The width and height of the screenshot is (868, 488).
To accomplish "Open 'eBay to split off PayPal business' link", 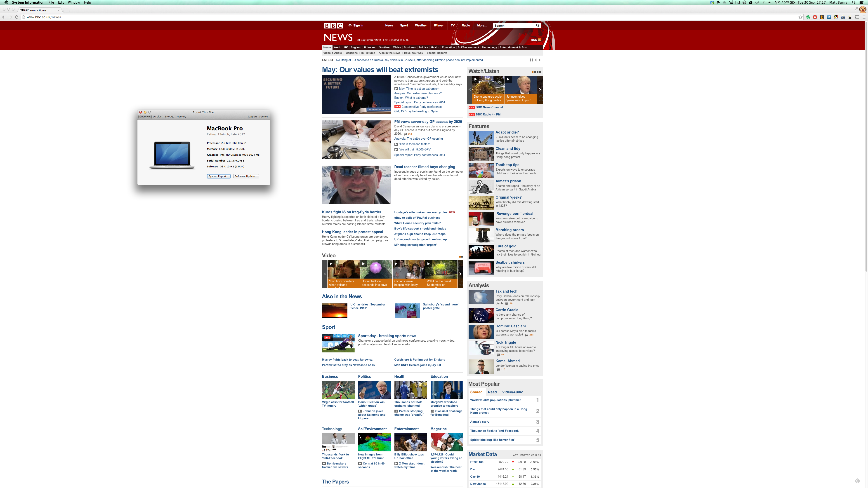I will coord(417,218).
